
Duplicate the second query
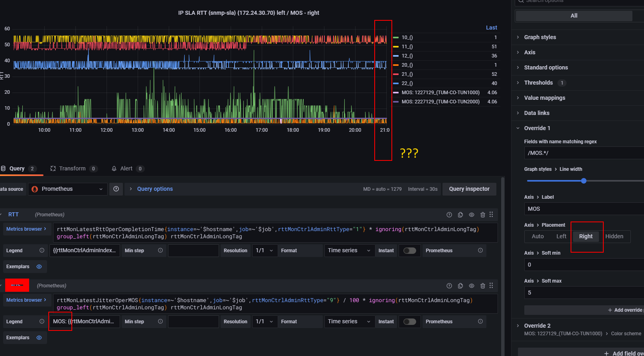[460, 286]
